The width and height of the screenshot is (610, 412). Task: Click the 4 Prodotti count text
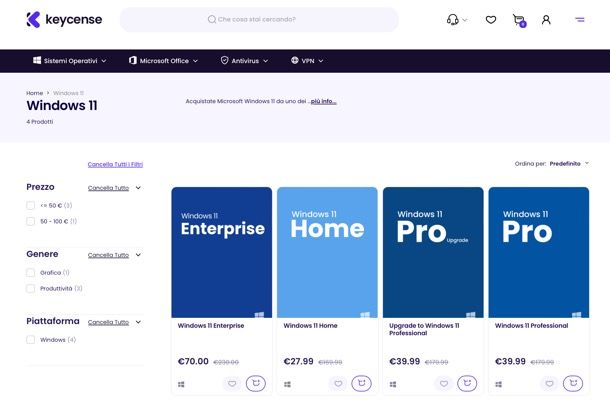(40, 122)
